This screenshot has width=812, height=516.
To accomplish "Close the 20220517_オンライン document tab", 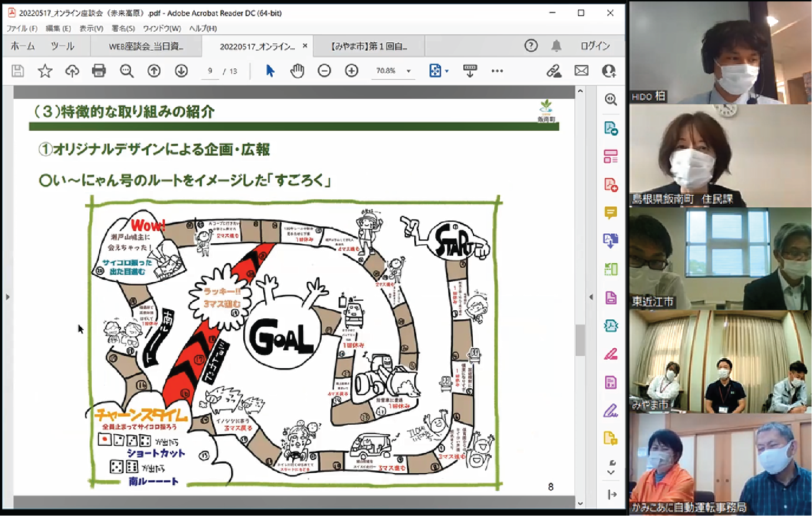I will (x=305, y=46).
